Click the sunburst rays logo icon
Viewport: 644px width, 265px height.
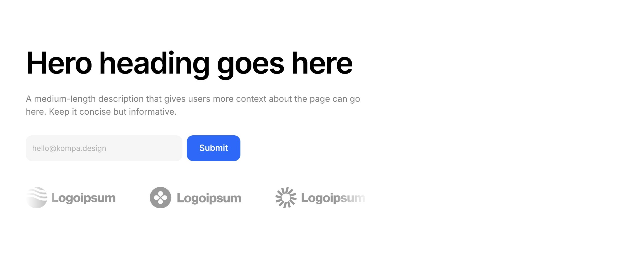coord(286,198)
